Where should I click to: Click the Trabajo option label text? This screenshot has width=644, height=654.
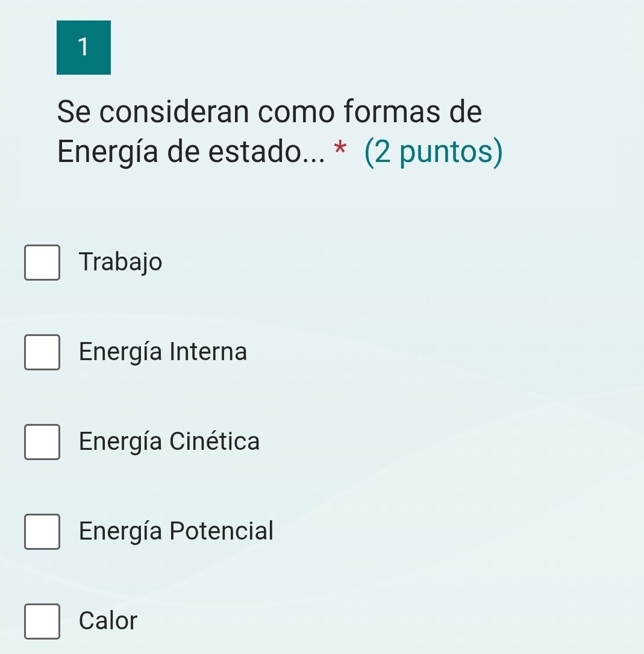(x=120, y=262)
